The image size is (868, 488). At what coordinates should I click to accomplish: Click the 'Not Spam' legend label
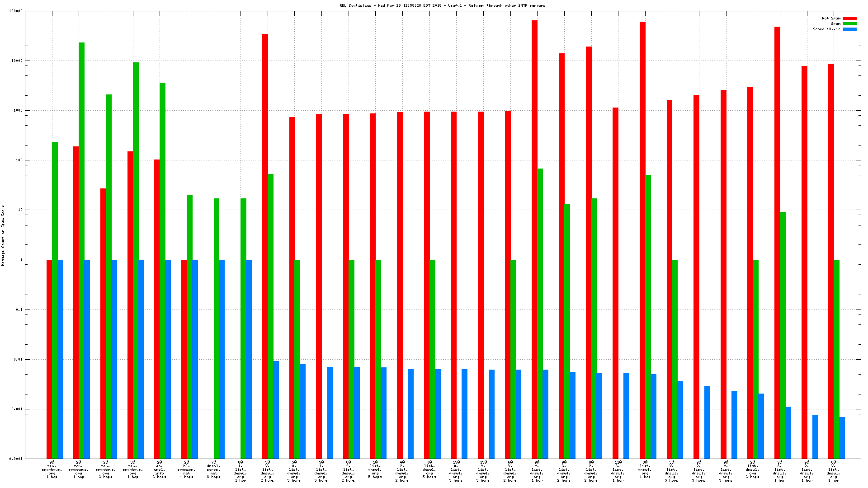pos(831,19)
